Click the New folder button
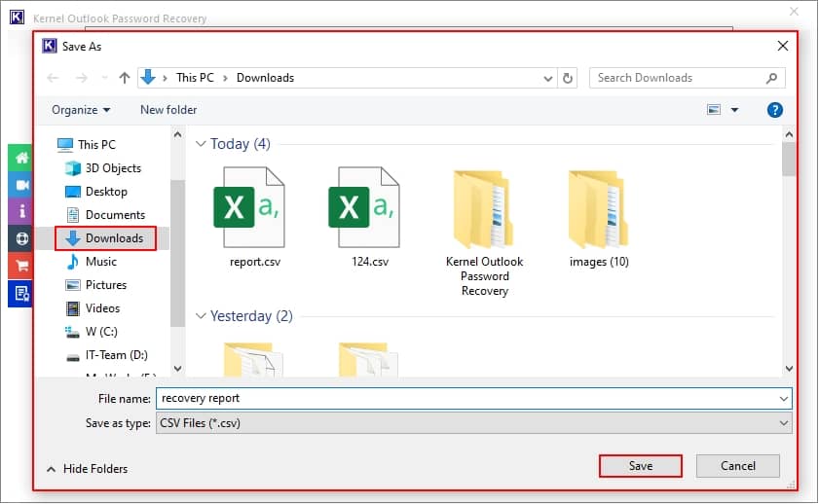The width and height of the screenshot is (819, 504). point(168,110)
